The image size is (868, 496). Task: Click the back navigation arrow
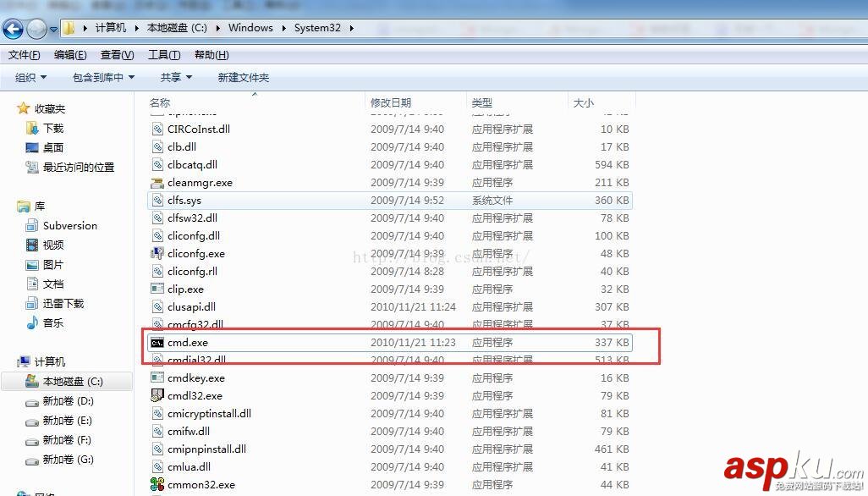13,27
